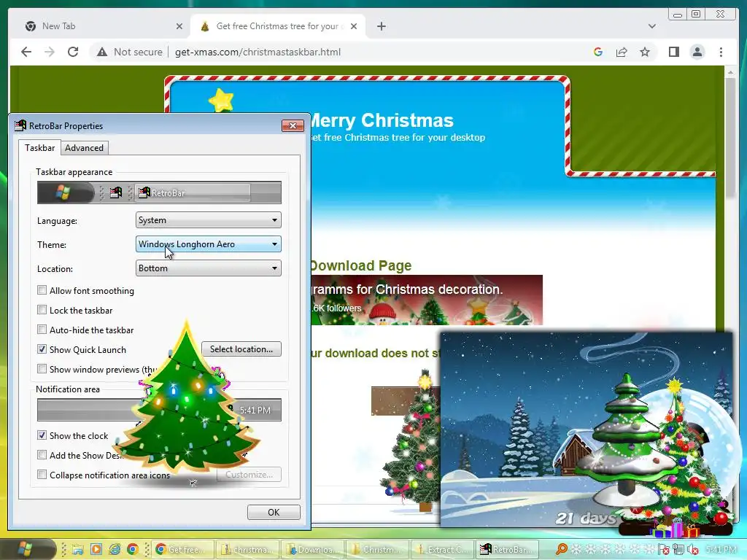Click the Download Page heading

pyautogui.click(x=360, y=265)
